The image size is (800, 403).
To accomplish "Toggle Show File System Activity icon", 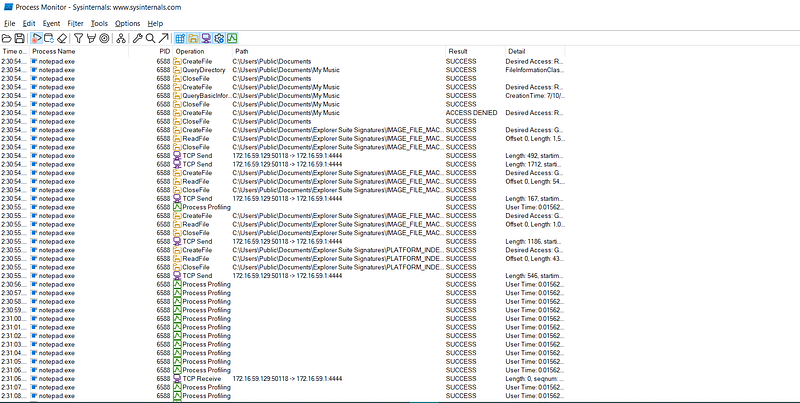I will (x=193, y=38).
